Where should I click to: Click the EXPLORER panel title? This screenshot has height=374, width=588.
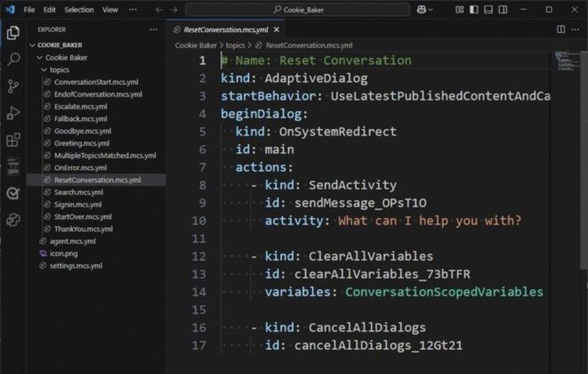point(52,29)
